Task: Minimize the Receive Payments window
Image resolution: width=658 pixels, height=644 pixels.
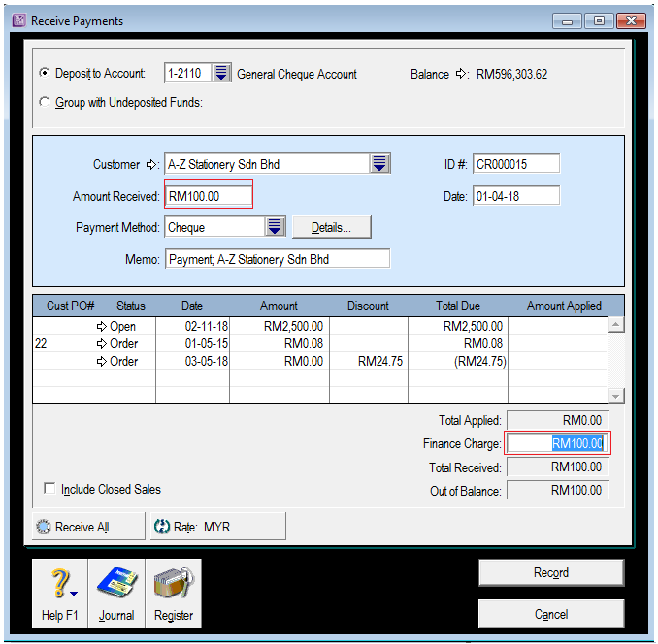Action: 567,21
